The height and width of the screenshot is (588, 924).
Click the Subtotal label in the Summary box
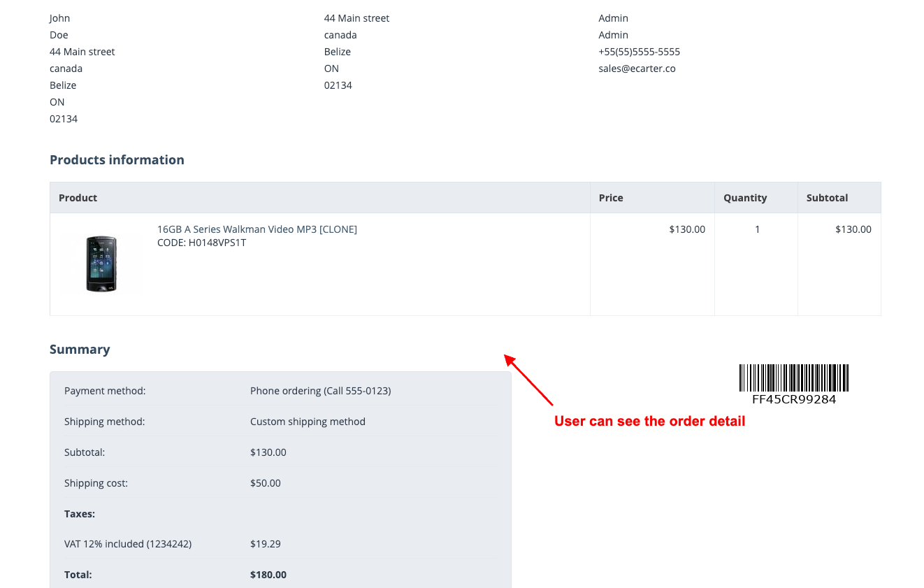tap(85, 452)
